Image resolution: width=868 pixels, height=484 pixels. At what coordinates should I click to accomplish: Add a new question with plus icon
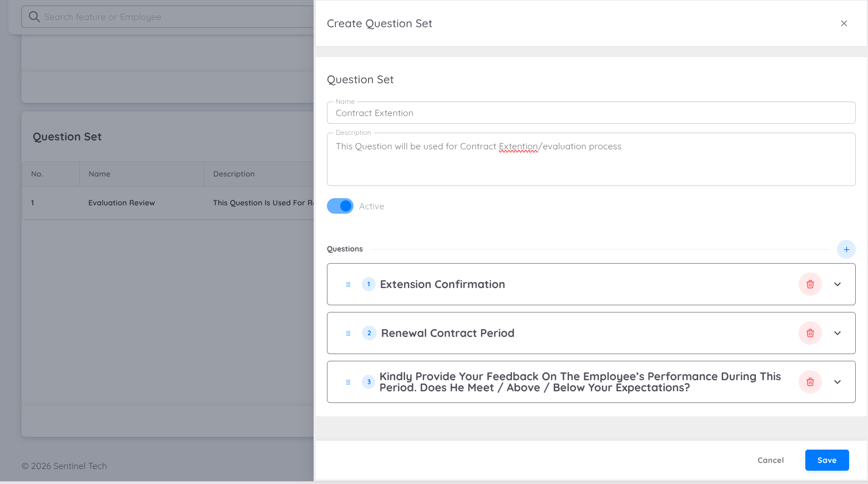846,249
